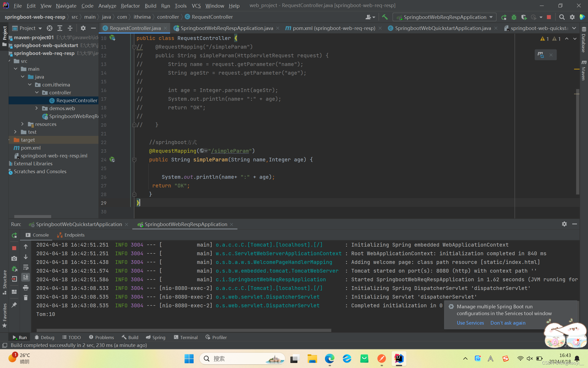Image resolution: width=588 pixels, height=368 pixels.
Task: Toggle the Structure tool window stripe
Action: (4, 282)
